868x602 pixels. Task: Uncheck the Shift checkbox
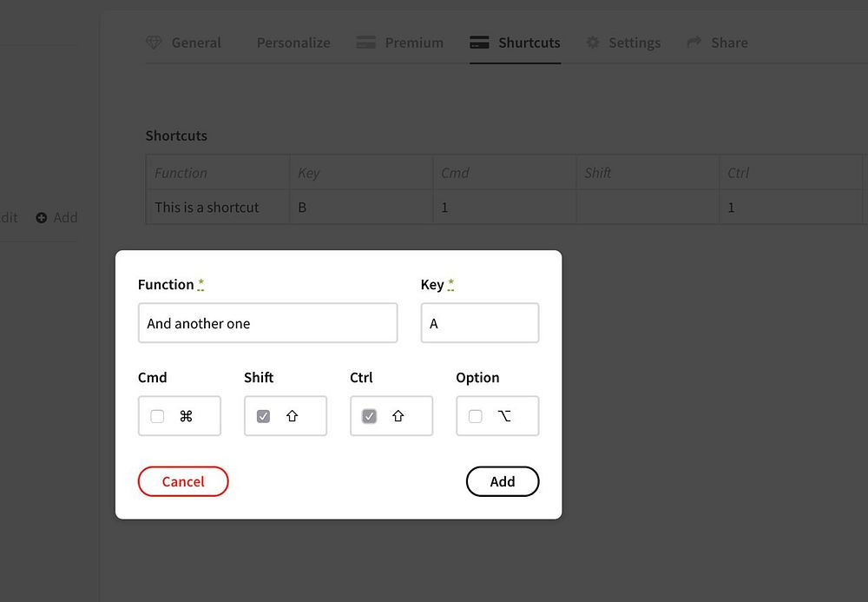pyautogui.click(x=264, y=416)
